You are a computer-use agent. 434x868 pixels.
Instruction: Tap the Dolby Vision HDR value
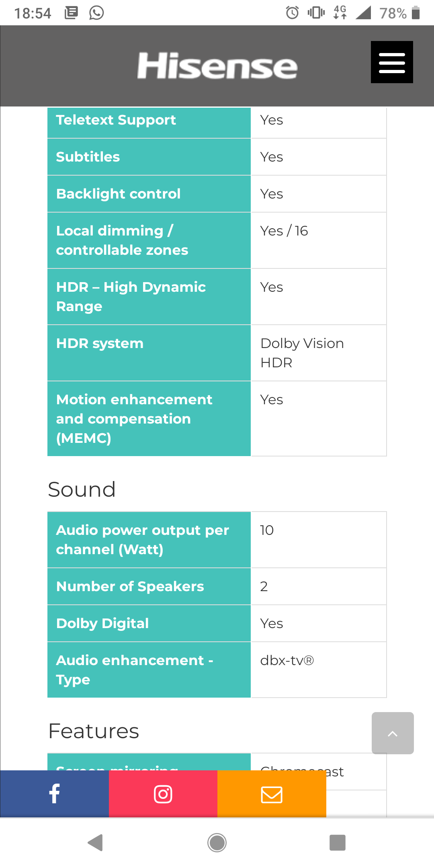[x=302, y=353]
